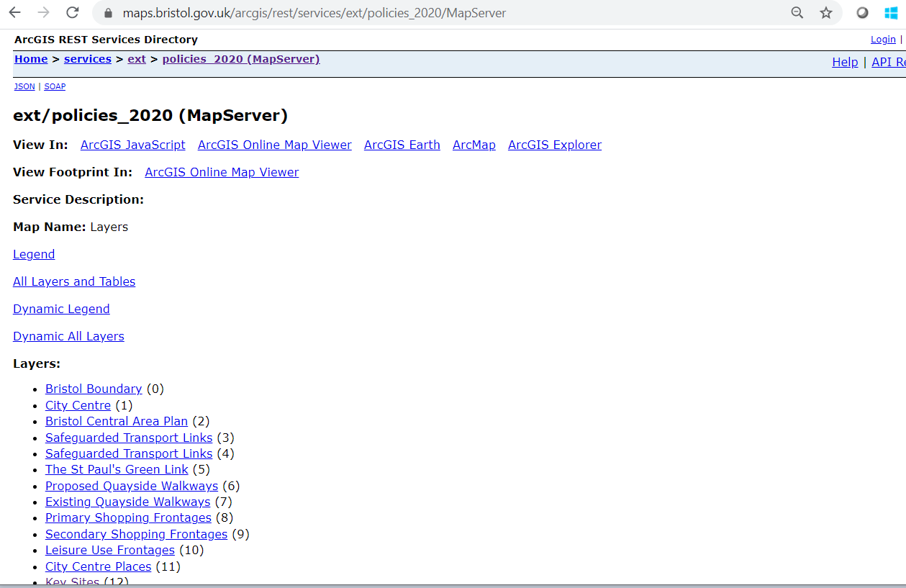The width and height of the screenshot is (906, 588).
Task: View the SOAP format link
Action: coord(55,86)
